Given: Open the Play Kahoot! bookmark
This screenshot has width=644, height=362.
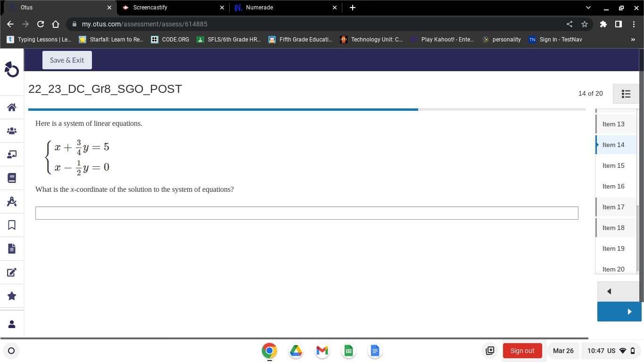Looking at the screenshot, I should (442, 40).
